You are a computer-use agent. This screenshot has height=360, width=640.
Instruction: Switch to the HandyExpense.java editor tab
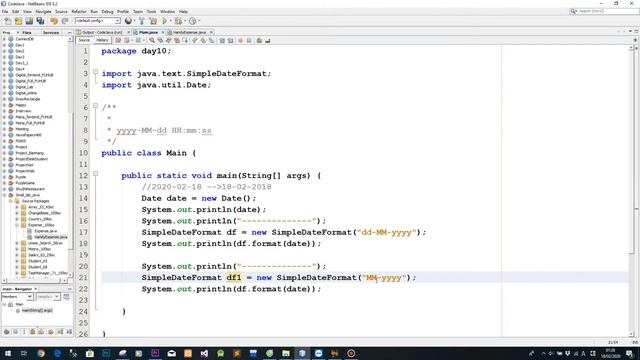point(189,32)
